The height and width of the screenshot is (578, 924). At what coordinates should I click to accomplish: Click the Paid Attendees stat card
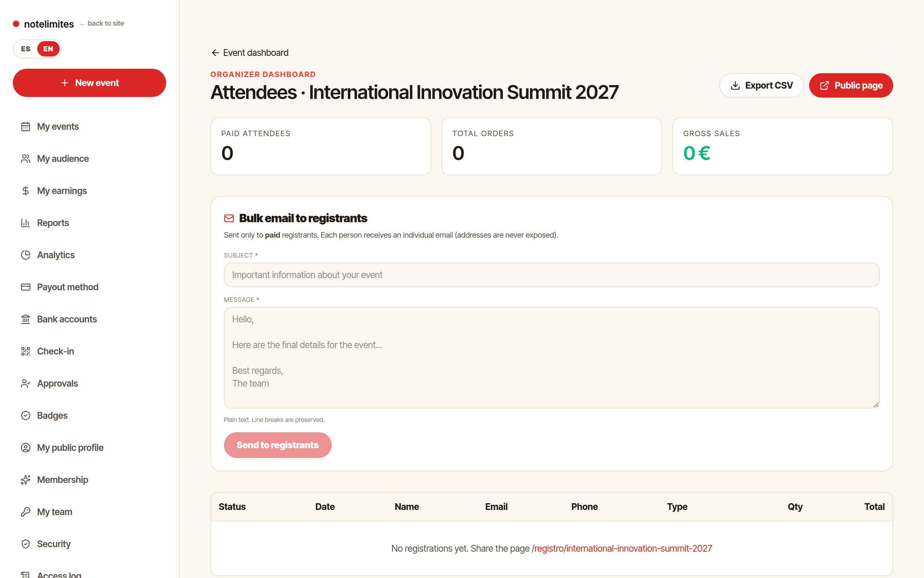[321, 146]
